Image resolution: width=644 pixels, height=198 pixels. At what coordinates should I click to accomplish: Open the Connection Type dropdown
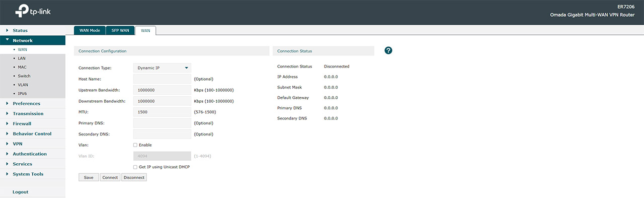162,68
